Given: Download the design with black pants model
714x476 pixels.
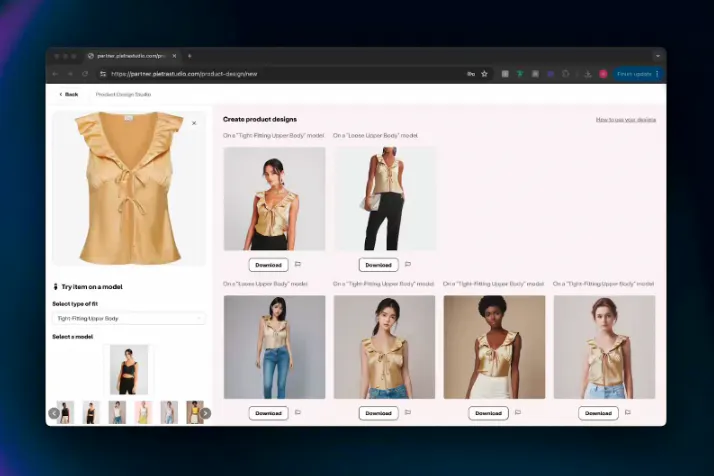Looking at the screenshot, I should click(269, 265).
